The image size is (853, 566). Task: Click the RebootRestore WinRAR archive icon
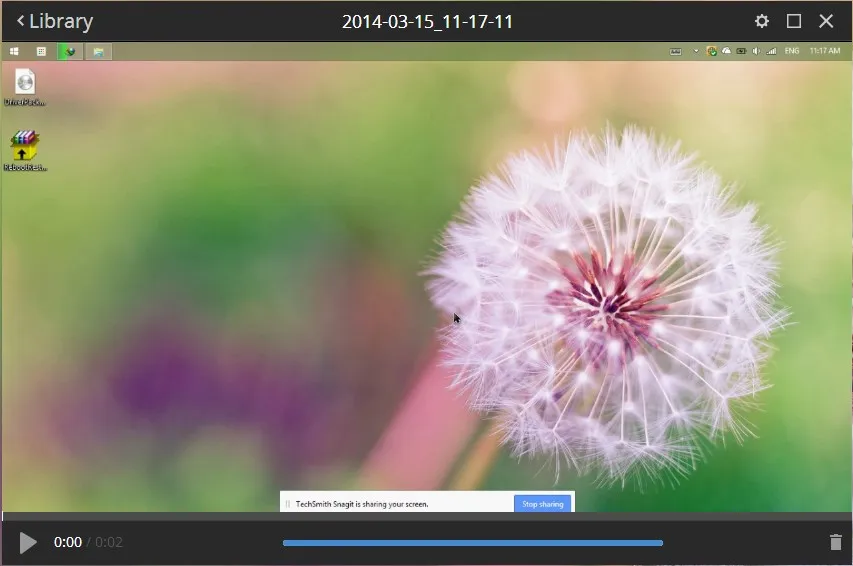[25, 151]
